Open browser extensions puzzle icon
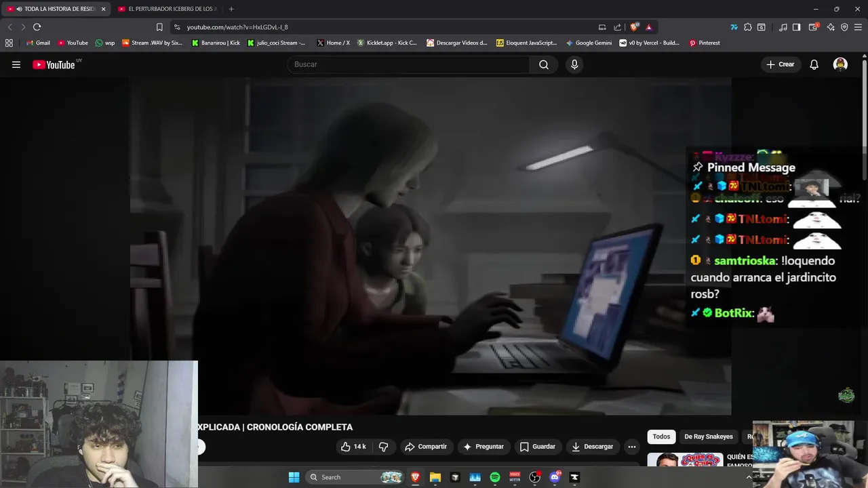This screenshot has width=868, height=488. [x=747, y=27]
